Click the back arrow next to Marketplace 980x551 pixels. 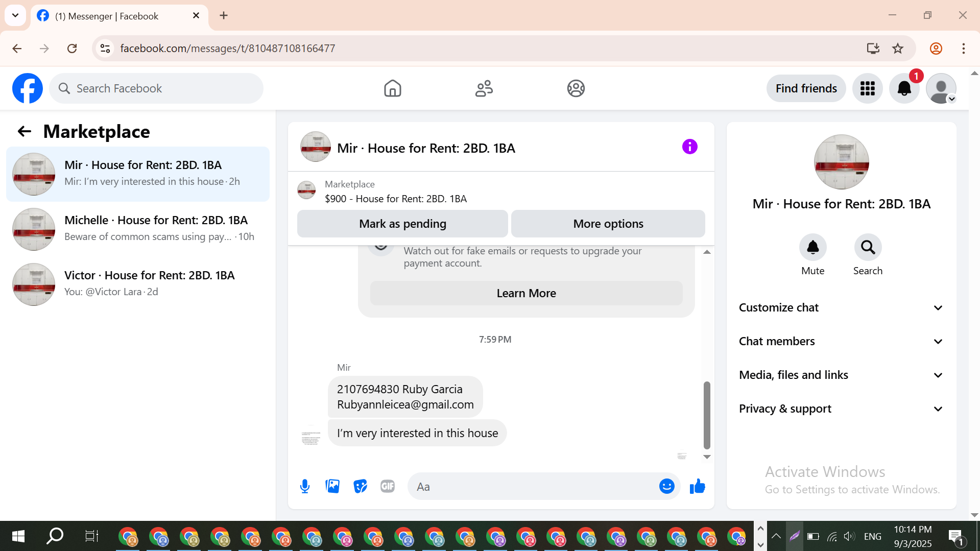(x=24, y=132)
